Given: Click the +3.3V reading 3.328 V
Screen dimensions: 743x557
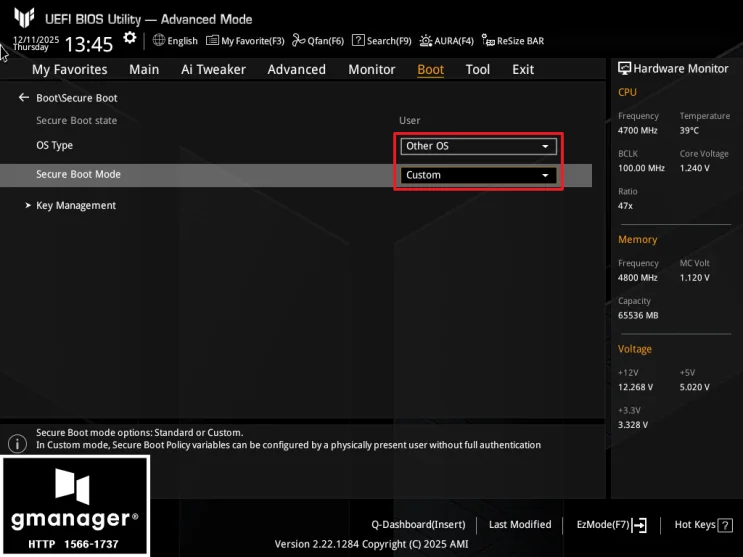Looking at the screenshot, I should [x=633, y=425].
